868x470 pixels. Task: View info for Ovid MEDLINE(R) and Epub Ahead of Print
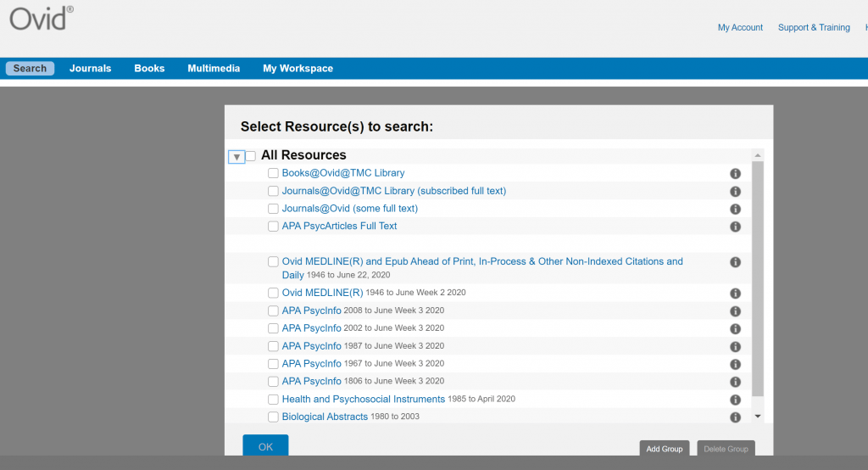click(x=735, y=262)
